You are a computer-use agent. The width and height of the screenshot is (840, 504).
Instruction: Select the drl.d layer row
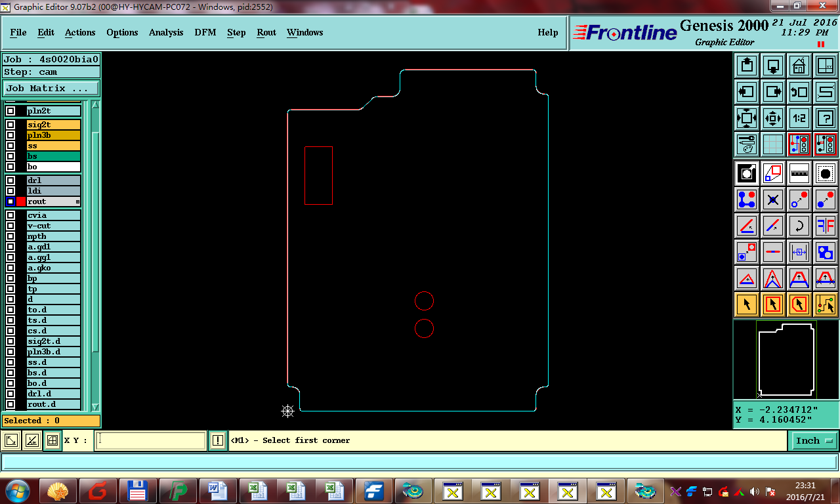pyautogui.click(x=54, y=394)
